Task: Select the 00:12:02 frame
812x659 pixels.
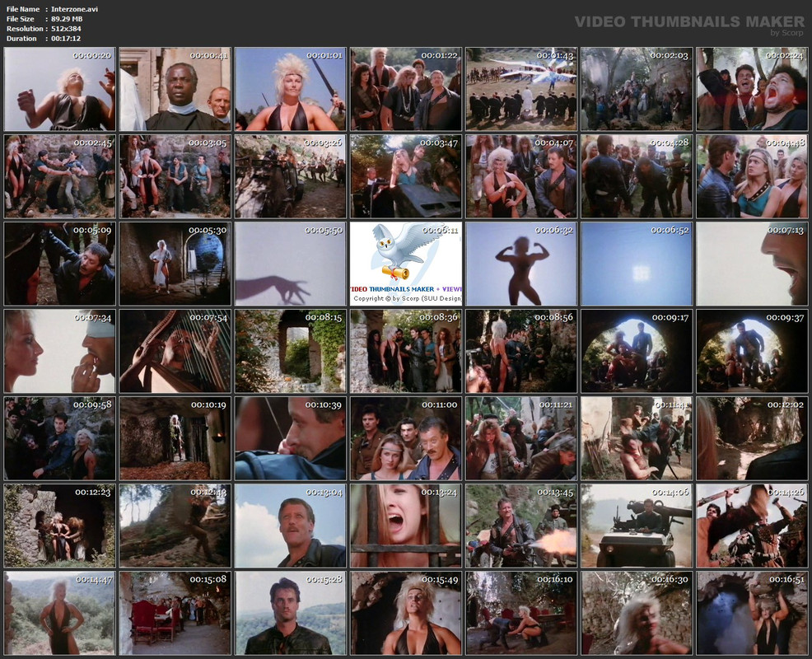Action: 753,439
